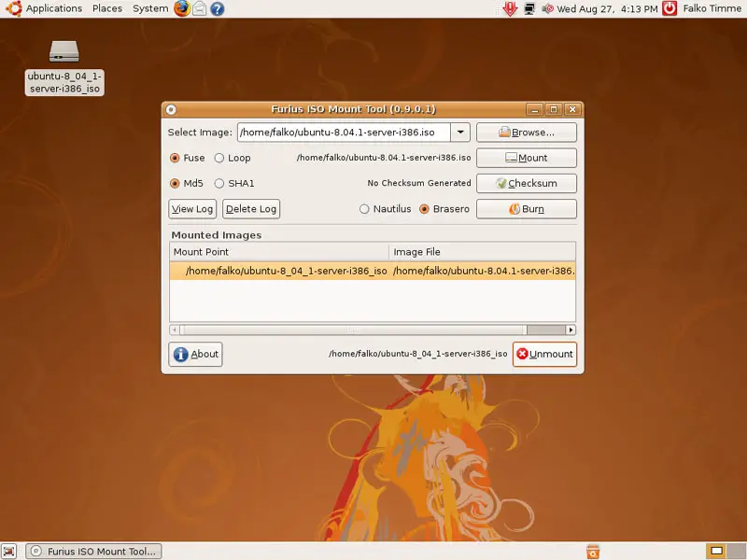Select the Loop mount option
This screenshot has height=560, width=747.
pos(233,158)
